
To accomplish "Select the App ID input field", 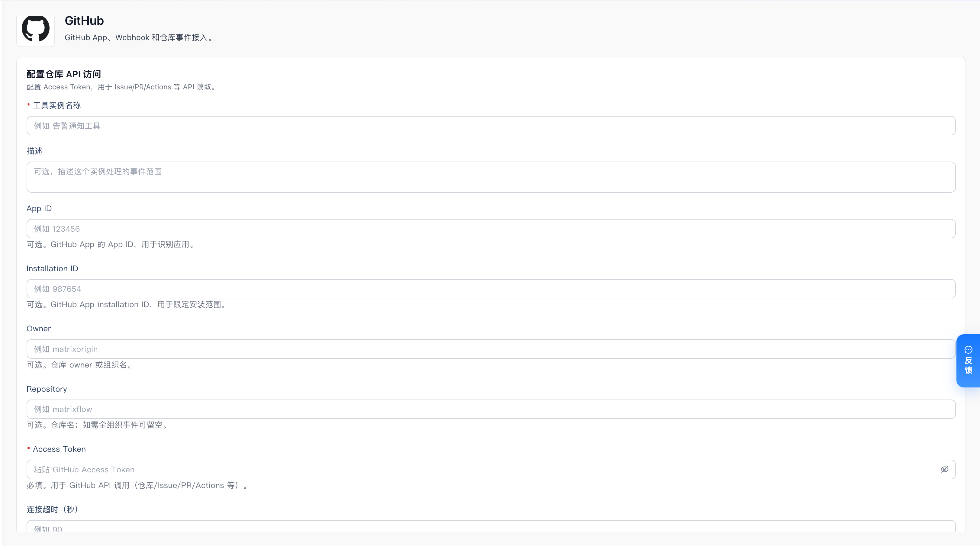I will click(491, 229).
